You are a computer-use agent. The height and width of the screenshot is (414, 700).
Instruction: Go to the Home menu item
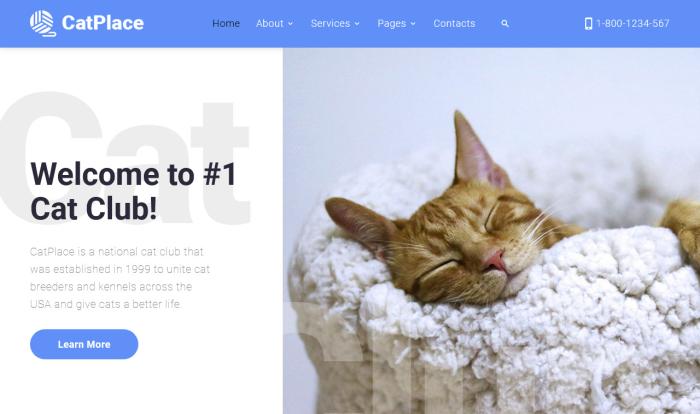[x=226, y=23]
